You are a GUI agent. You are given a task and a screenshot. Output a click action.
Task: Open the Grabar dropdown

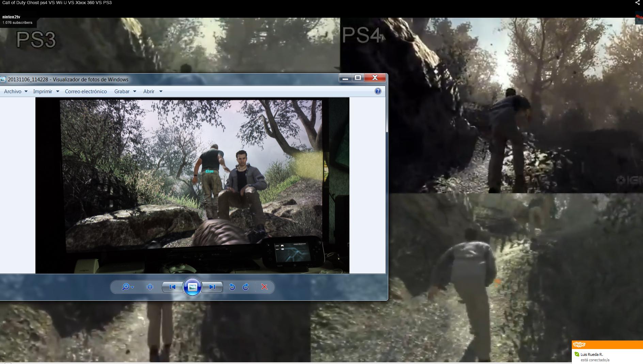tap(125, 92)
